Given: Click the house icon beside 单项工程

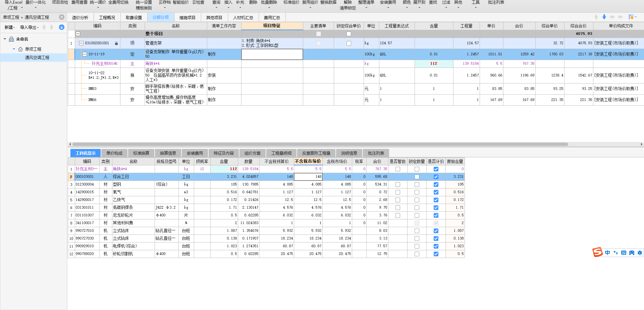Looking at the screenshot, I should click(x=20, y=49).
